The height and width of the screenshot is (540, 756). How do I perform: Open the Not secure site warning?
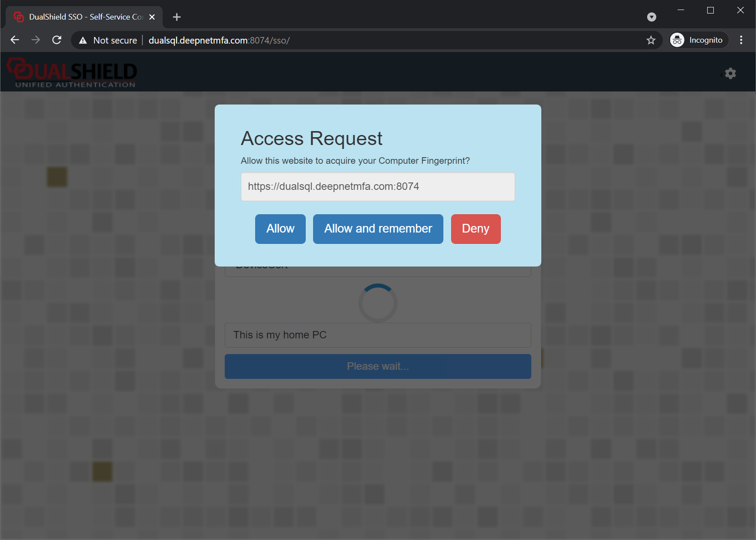tap(108, 40)
